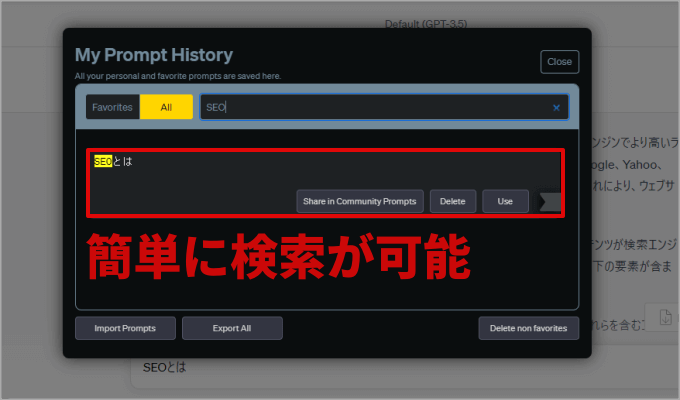
Task: Delete the SEOとは prompt entry
Action: [452, 202]
